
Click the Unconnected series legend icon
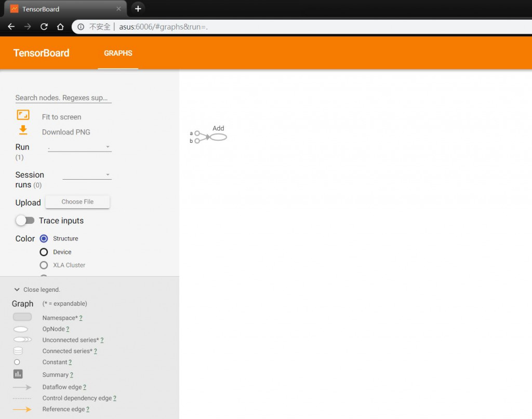pos(22,340)
